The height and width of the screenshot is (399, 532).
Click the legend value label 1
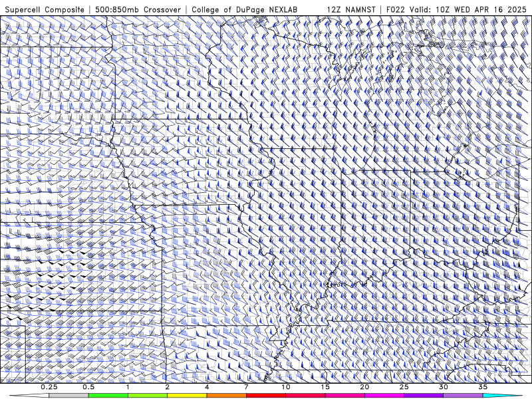(128, 387)
